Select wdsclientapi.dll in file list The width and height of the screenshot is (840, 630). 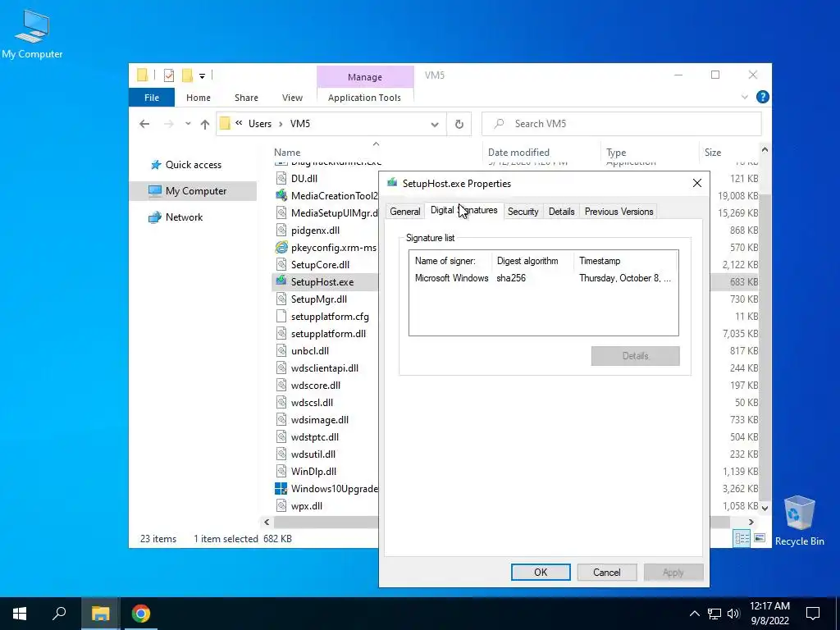tap(325, 368)
